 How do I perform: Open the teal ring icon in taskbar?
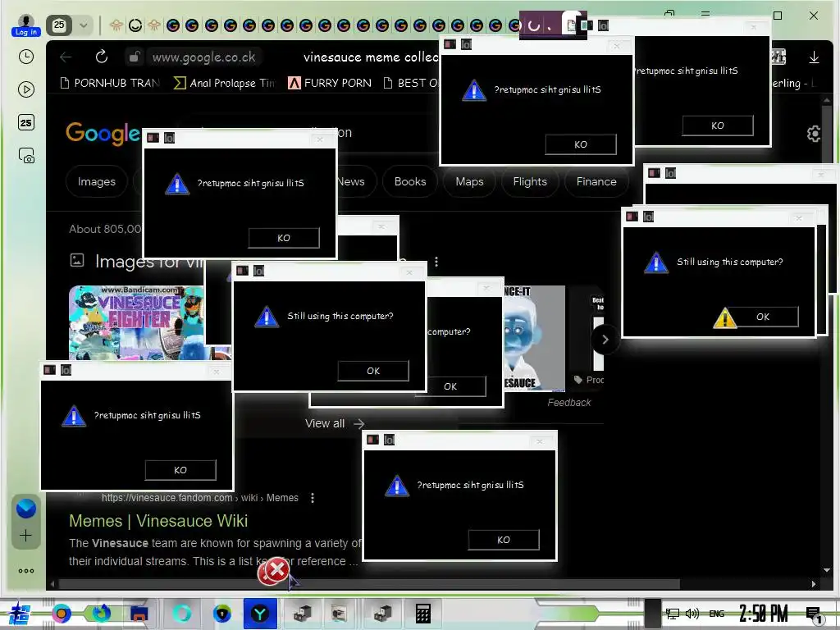pyautogui.click(x=181, y=613)
